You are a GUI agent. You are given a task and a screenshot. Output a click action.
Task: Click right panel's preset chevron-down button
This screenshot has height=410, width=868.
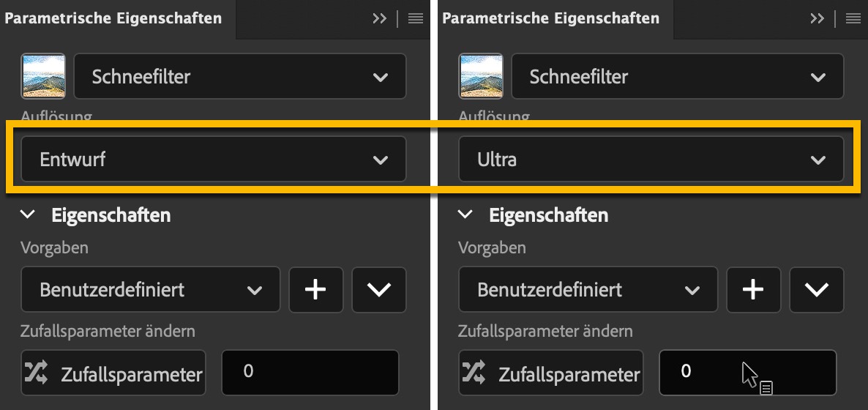[816, 290]
